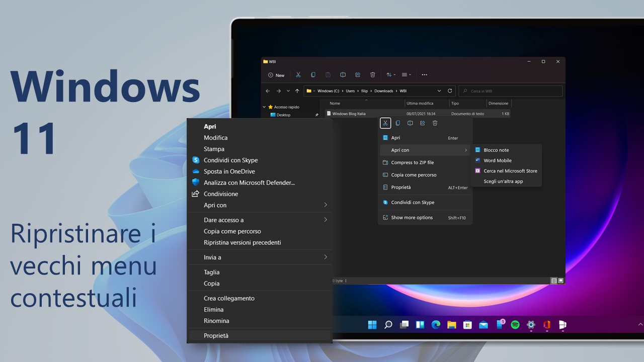This screenshot has width=644, height=362.
Task: Choose Rinomina in classic context menu
Action: click(260, 321)
